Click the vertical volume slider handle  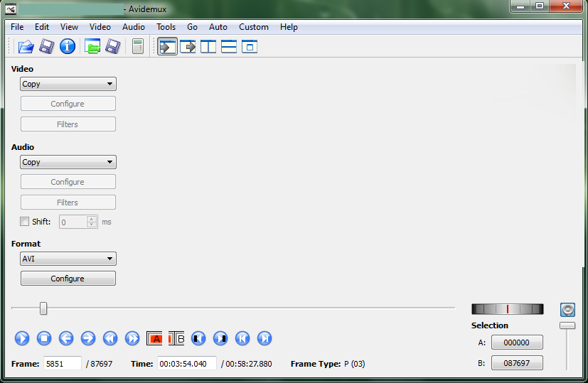(x=567, y=325)
